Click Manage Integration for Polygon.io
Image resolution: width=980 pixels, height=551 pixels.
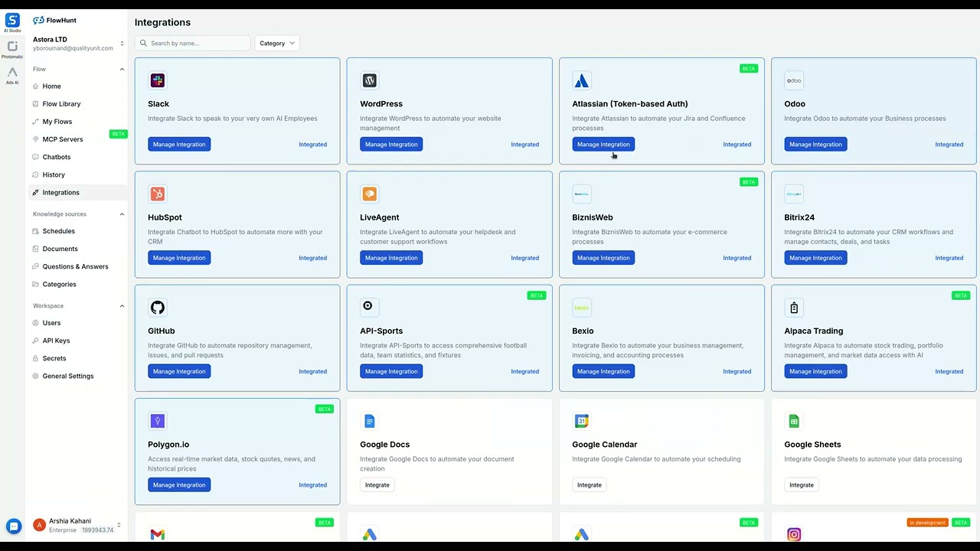point(179,484)
